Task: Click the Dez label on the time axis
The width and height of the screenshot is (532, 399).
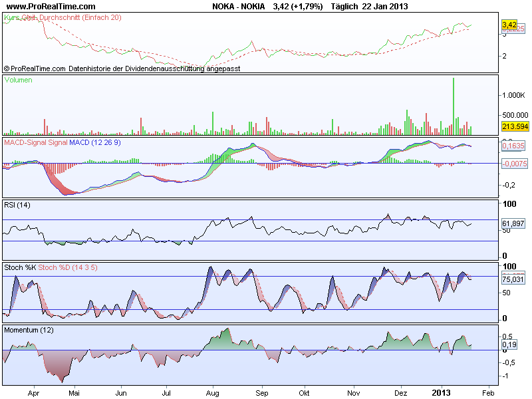Action: coord(401,393)
